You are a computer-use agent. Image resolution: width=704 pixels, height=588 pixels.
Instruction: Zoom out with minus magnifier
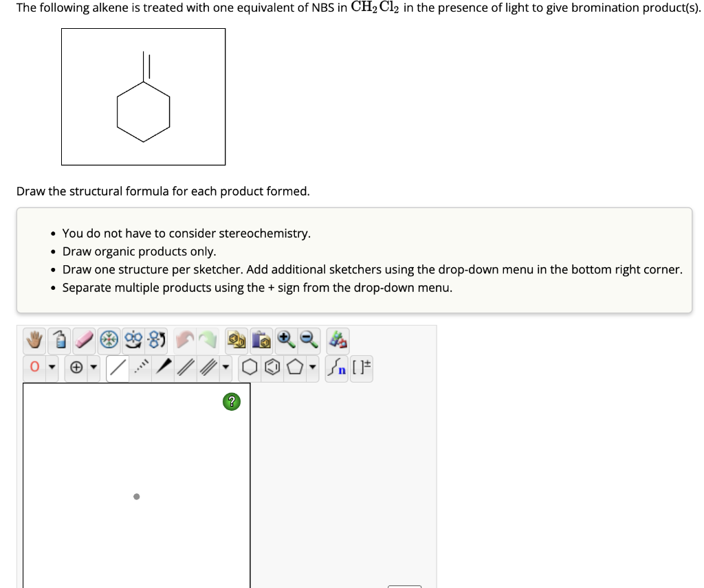pos(309,339)
